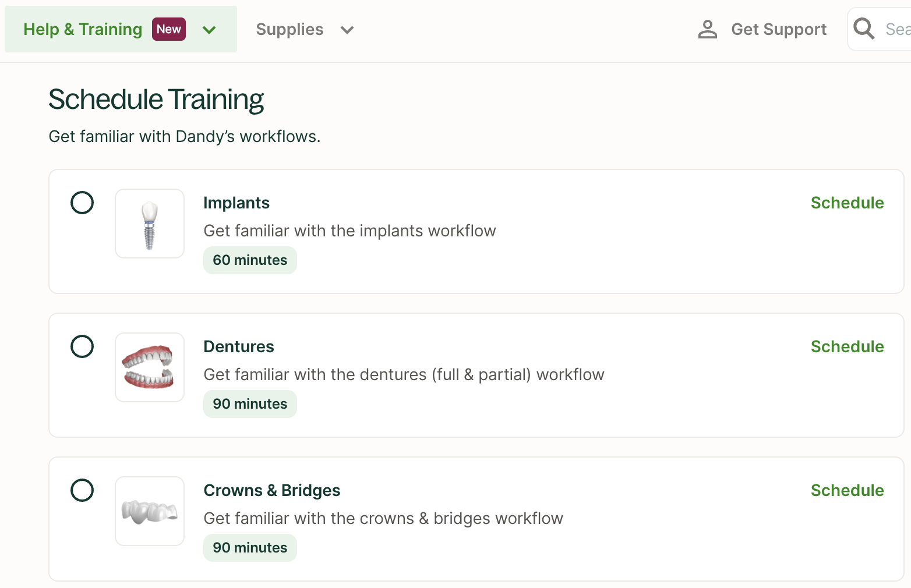Click the magnifying glass search icon

(863, 29)
